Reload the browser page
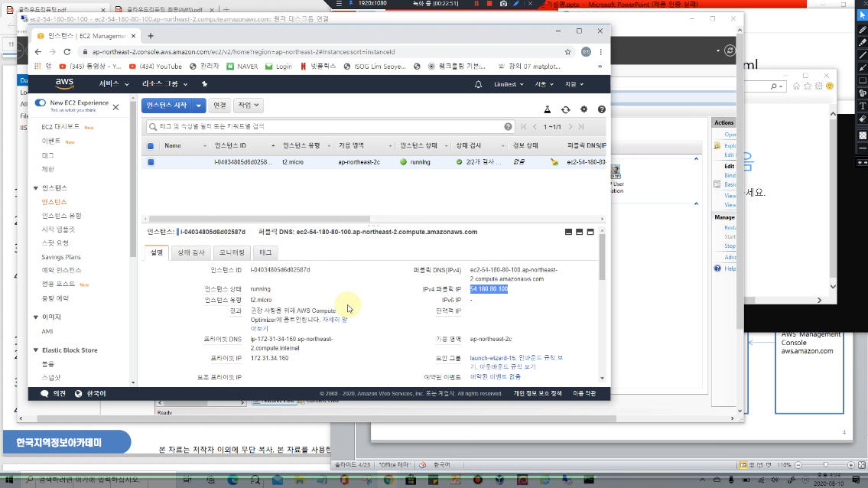This screenshot has width=868, height=488. point(67,52)
